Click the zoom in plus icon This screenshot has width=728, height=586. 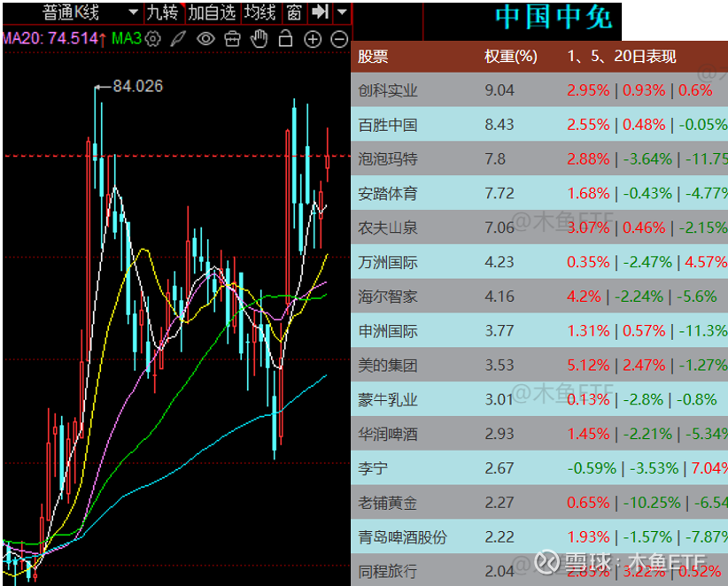click(x=313, y=40)
